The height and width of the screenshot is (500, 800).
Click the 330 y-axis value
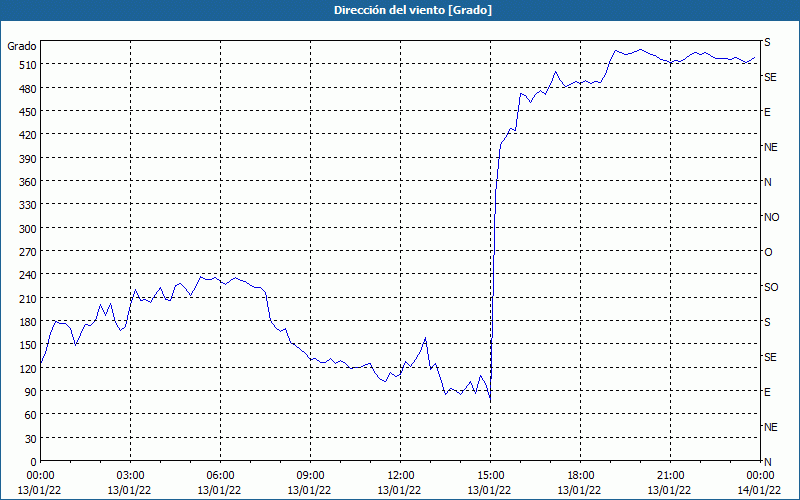tap(28, 205)
